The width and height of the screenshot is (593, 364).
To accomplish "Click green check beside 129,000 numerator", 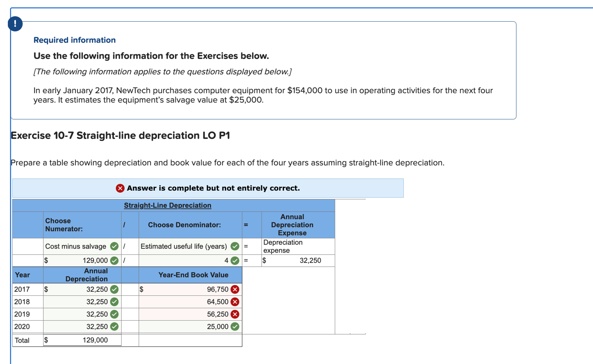I will 114,261.
